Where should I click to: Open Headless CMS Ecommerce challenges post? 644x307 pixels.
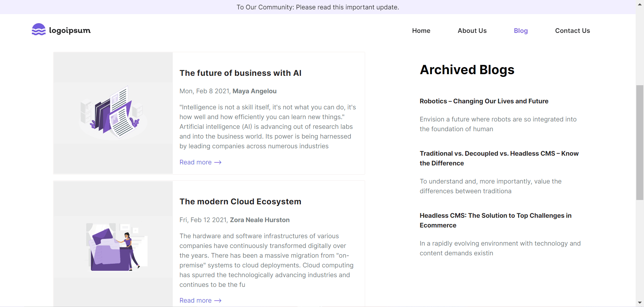coord(495,220)
